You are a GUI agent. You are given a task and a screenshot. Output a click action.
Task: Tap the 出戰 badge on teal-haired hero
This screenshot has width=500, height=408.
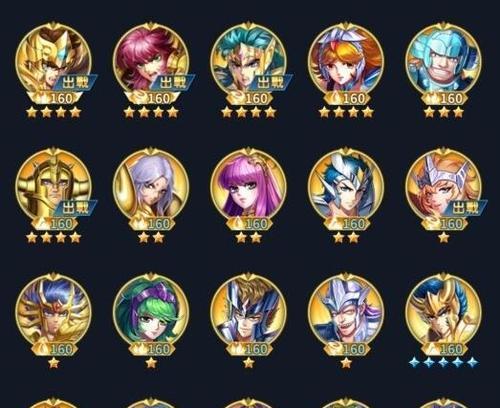coord(271,82)
